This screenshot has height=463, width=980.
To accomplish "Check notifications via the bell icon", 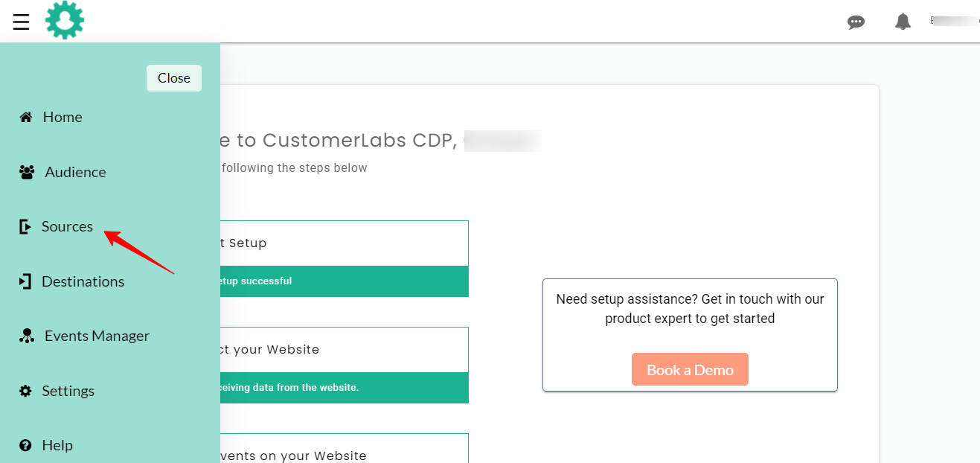I will (x=903, y=21).
